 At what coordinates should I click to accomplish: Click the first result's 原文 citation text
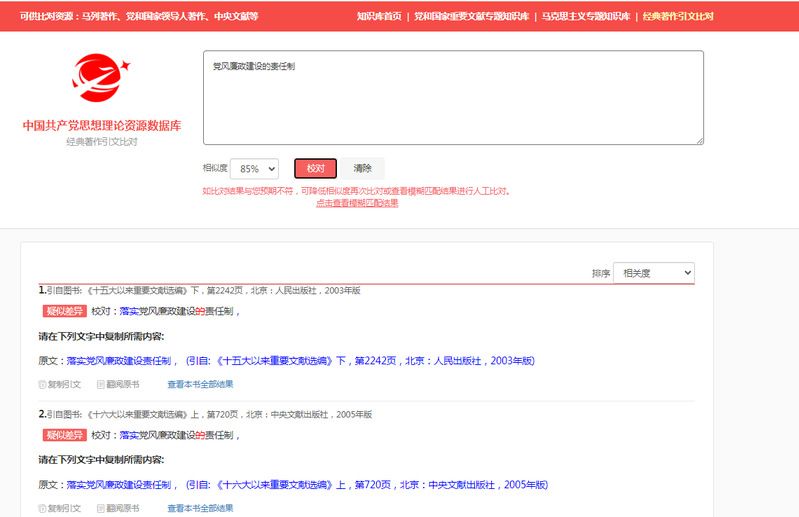[x=300, y=360]
